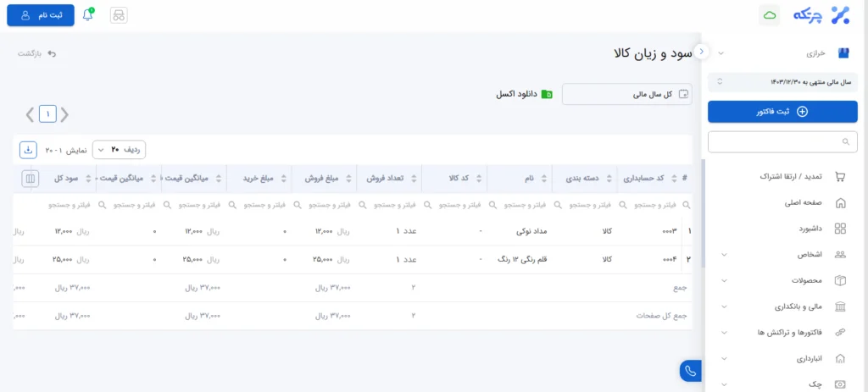Image resolution: width=868 pixels, height=392 pixels.
Task: Click filter field under مبلغ فروش column
Action: click(x=331, y=205)
